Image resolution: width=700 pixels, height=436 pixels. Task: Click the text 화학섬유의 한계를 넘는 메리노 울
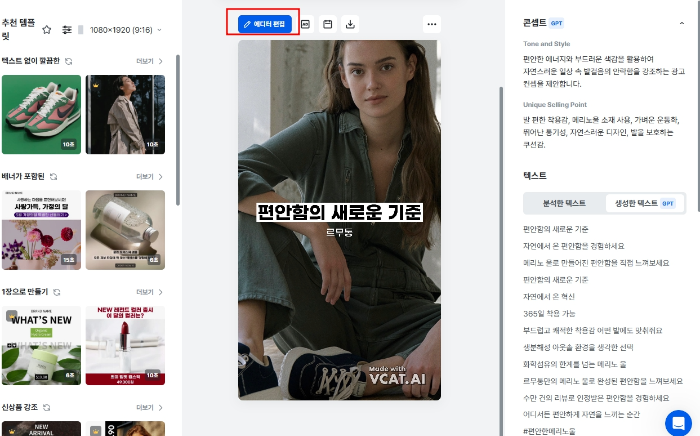coord(575,364)
